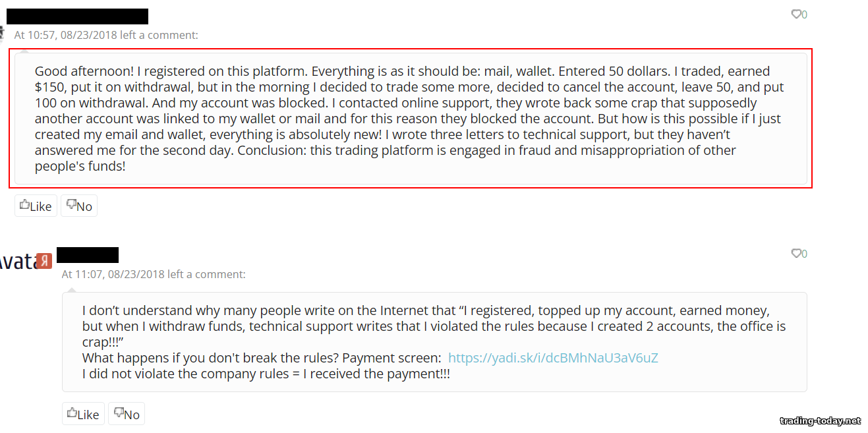The image size is (868, 433).
Task: Click the "Good afternoon!" comment text box
Action: tap(410, 119)
